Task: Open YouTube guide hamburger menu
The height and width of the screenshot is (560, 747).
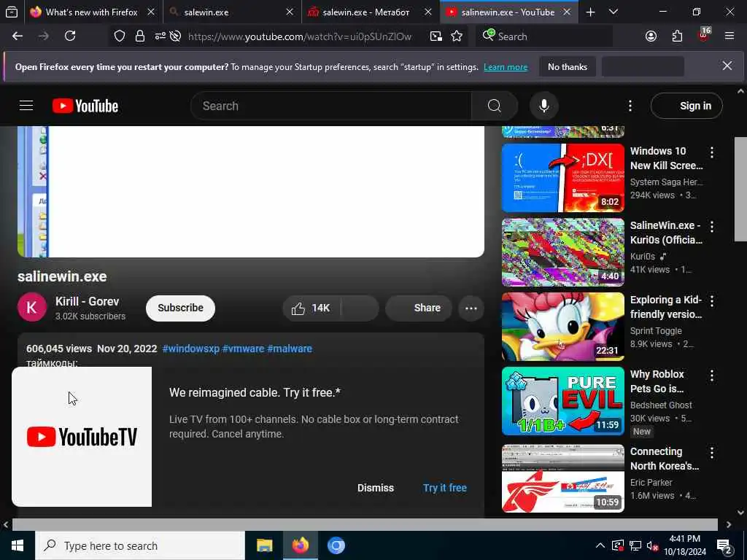Action: click(26, 106)
